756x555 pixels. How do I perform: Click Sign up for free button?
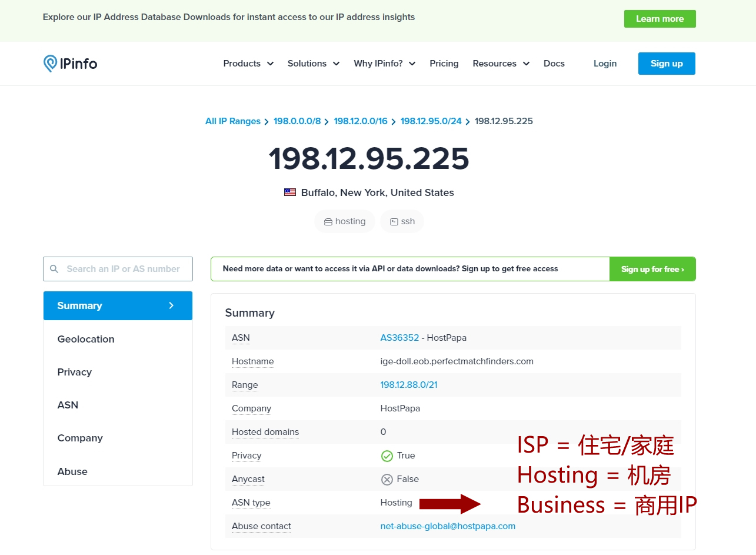(x=652, y=269)
